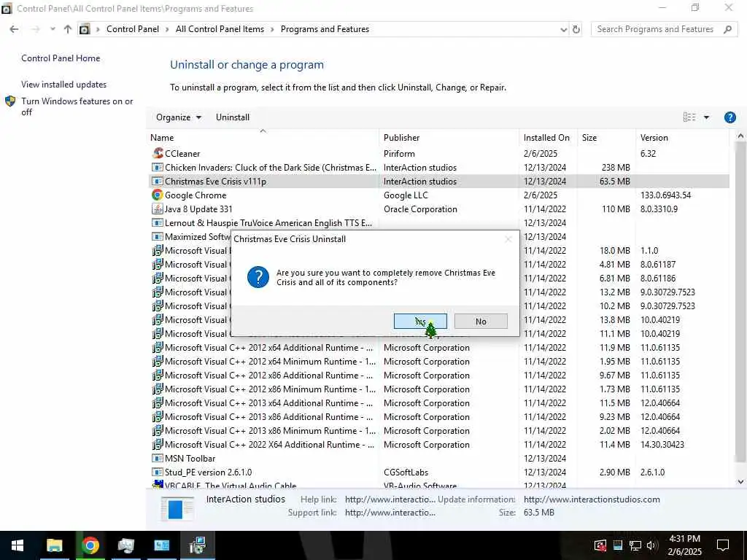Close the Christmas Eve Crisis Uninstall dialog
Image resolution: width=747 pixels, height=560 pixels.
[x=508, y=239]
